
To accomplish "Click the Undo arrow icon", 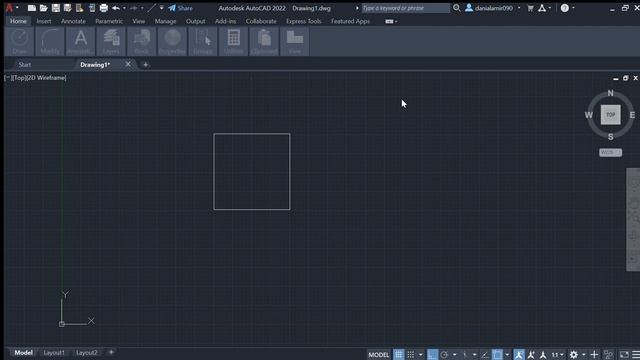I will tap(116, 8).
